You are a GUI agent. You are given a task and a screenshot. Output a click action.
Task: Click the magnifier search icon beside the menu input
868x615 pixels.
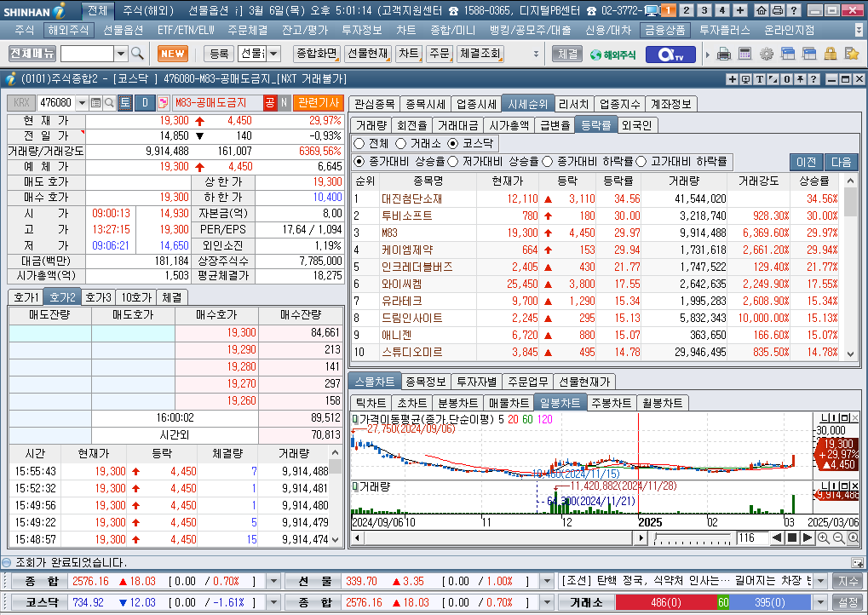click(x=137, y=54)
